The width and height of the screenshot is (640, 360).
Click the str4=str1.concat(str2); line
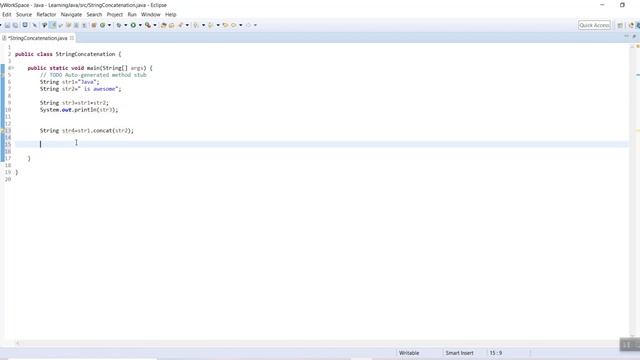coord(87,131)
